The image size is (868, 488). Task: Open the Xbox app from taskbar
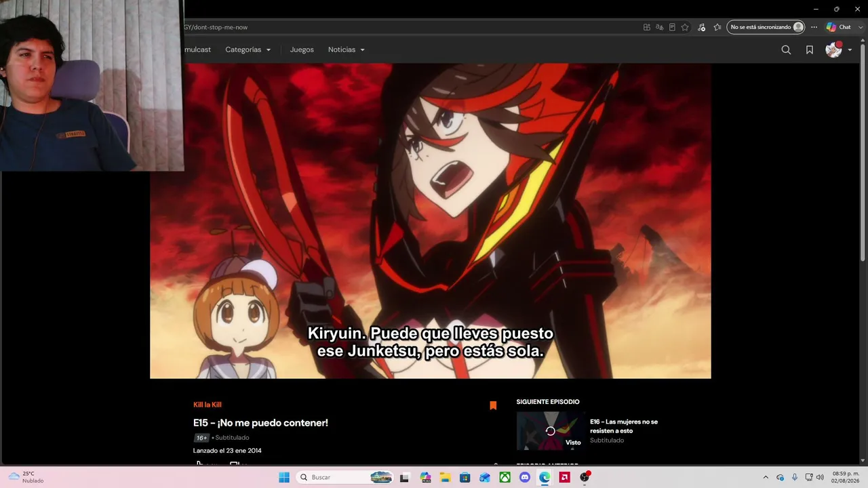pos(505,477)
